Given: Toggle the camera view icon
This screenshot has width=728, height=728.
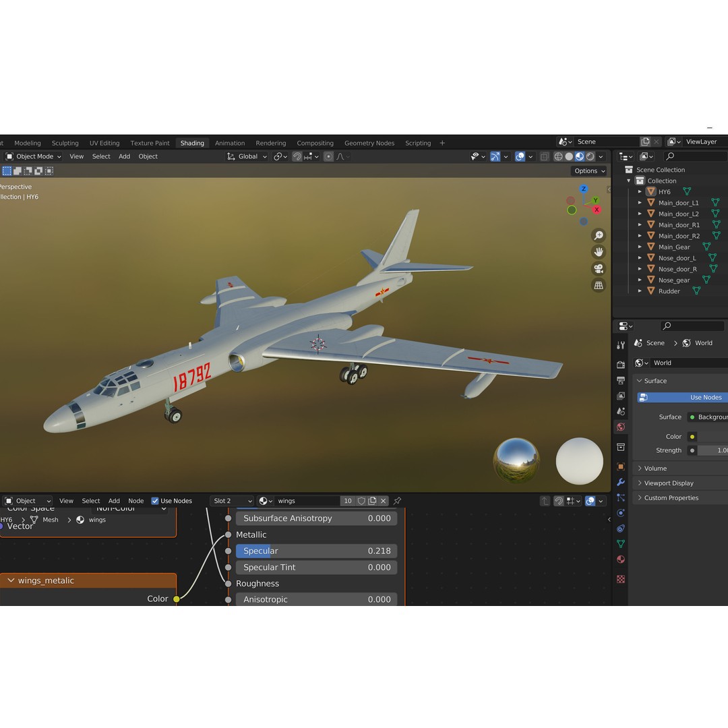Looking at the screenshot, I should click(x=599, y=268).
